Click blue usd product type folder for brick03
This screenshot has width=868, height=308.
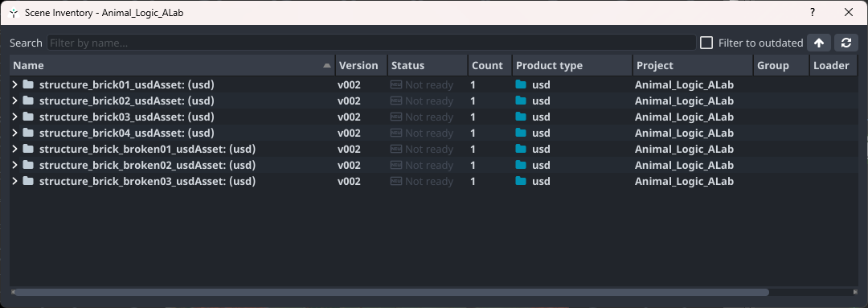tap(521, 117)
